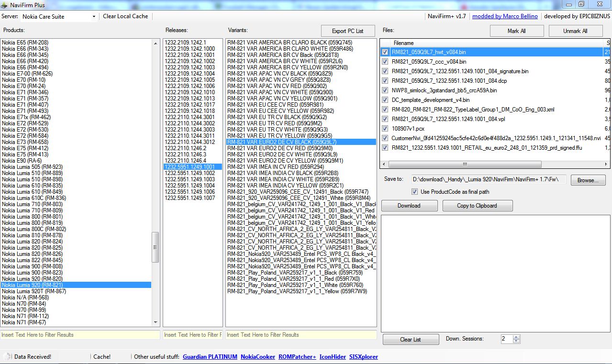
Task: Click the Products list scroll down arrow
Action: [x=156, y=323]
